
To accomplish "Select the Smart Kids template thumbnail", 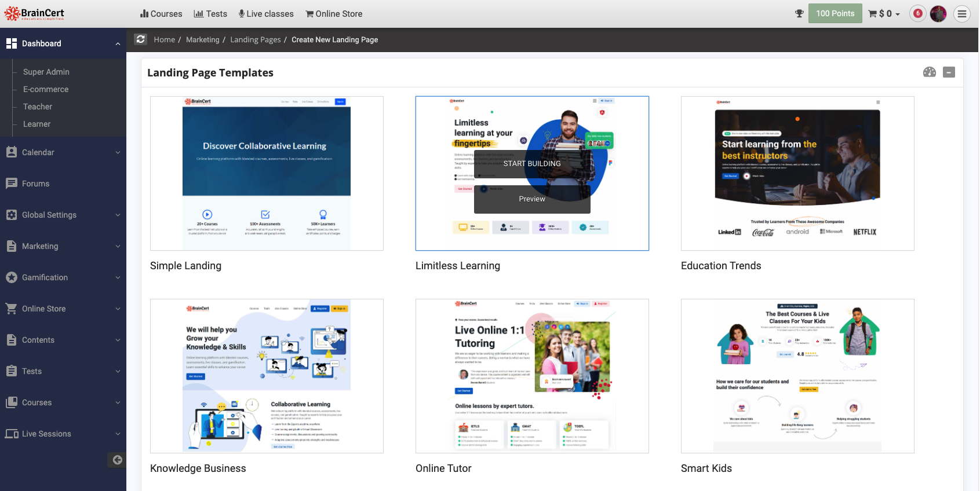I will tap(797, 376).
